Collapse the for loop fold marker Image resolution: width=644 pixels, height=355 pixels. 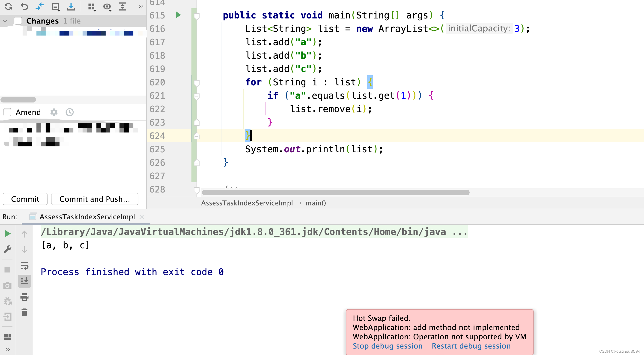pyautogui.click(x=197, y=82)
